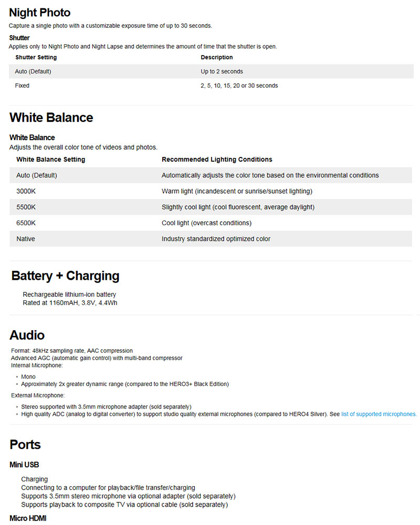Click the Recommended Lighting Conditions column header
The width and height of the screenshot is (420, 525).
217,160
